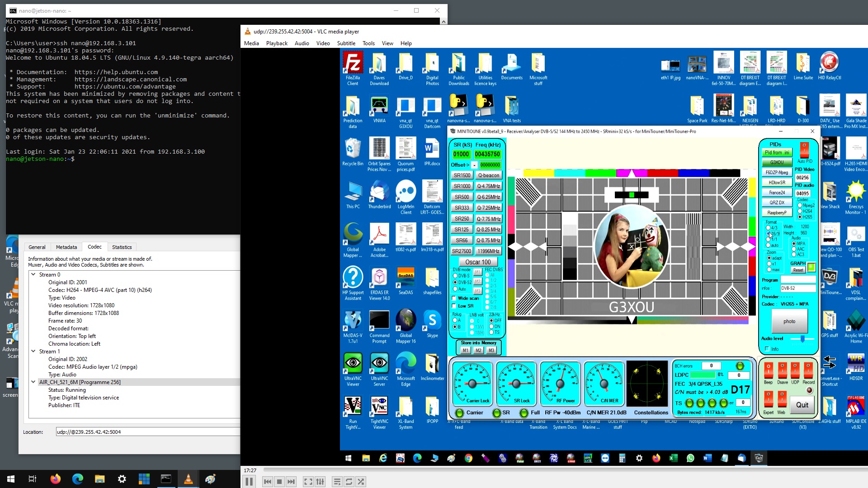Screen dimensions: 868x488
Task: Click the Quit button in MiniTioune
Action: click(802, 404)
